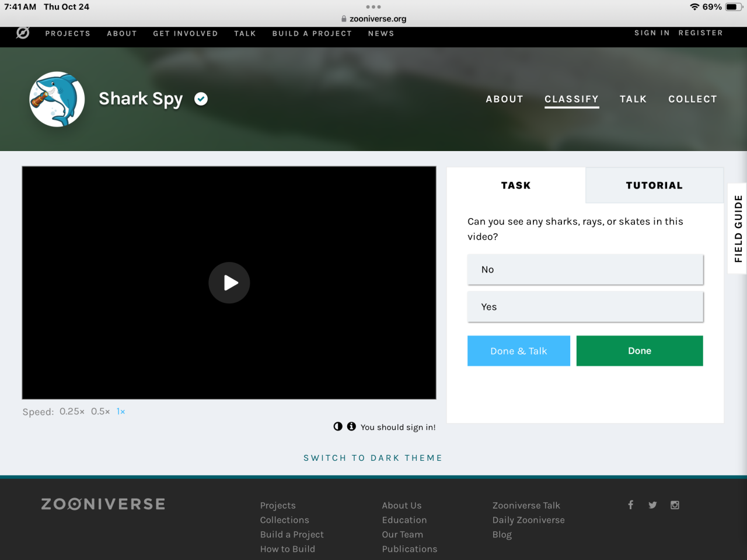The image size is (747, 560).
Task: Tap the battery status indicator
Action: [734, 7]
